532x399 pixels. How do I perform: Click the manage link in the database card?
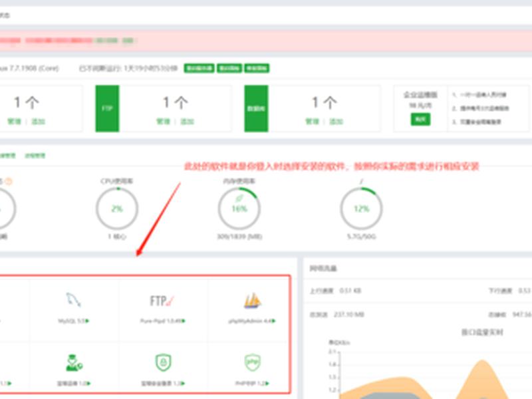pyautogui.click(x=312, y=122)
